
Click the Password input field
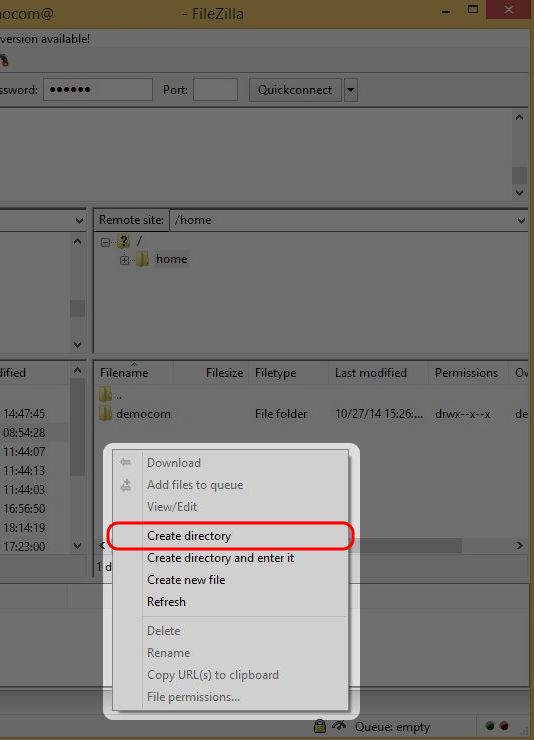point(98,90)
